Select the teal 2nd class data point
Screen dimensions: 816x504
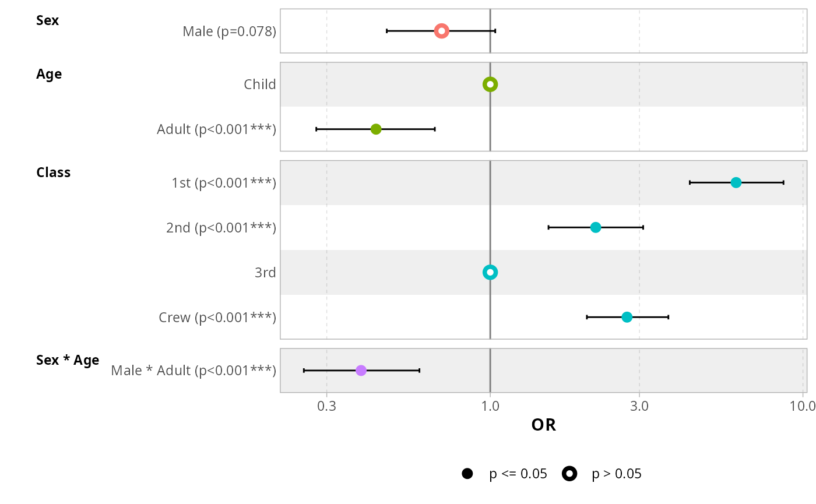(x=595, y=227)
